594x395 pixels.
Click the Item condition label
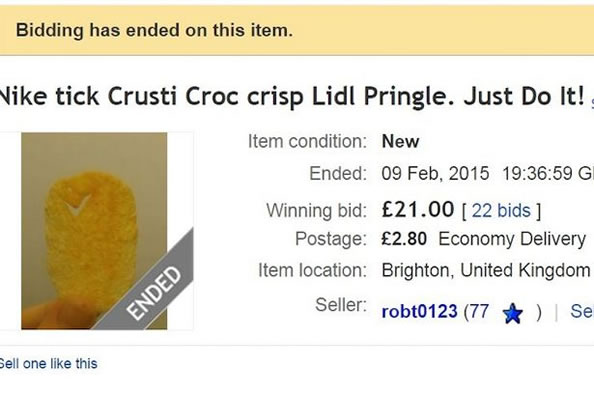[307, 141]
